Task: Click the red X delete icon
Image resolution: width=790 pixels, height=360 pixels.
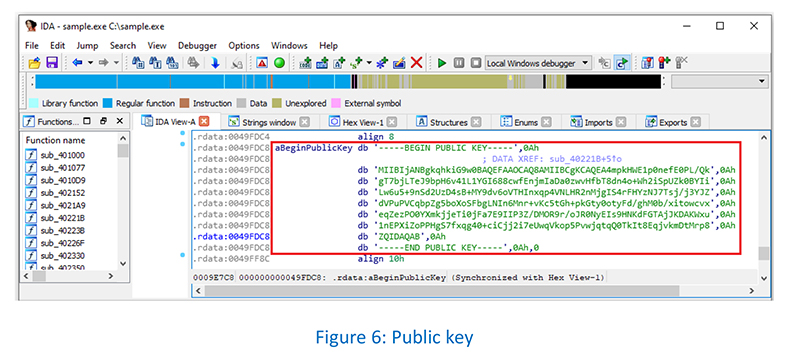Action: [416, 63]
